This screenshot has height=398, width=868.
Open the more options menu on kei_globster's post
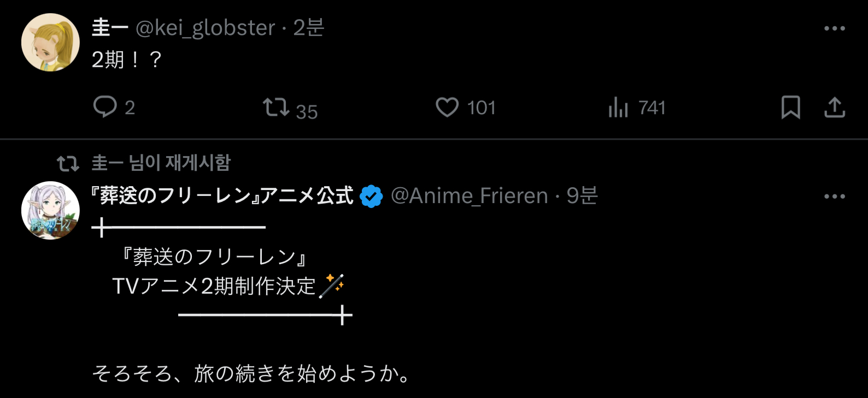(834, 28)
